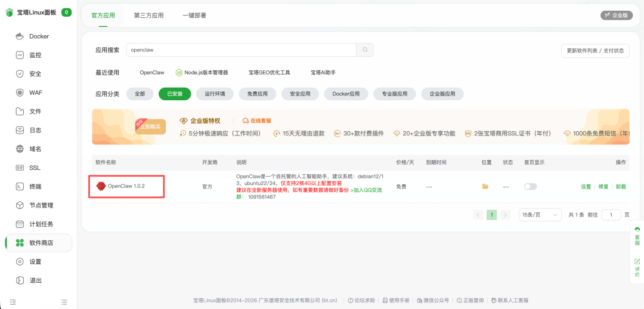Open 联系人工客服 footer link

[x=510, y=301]
